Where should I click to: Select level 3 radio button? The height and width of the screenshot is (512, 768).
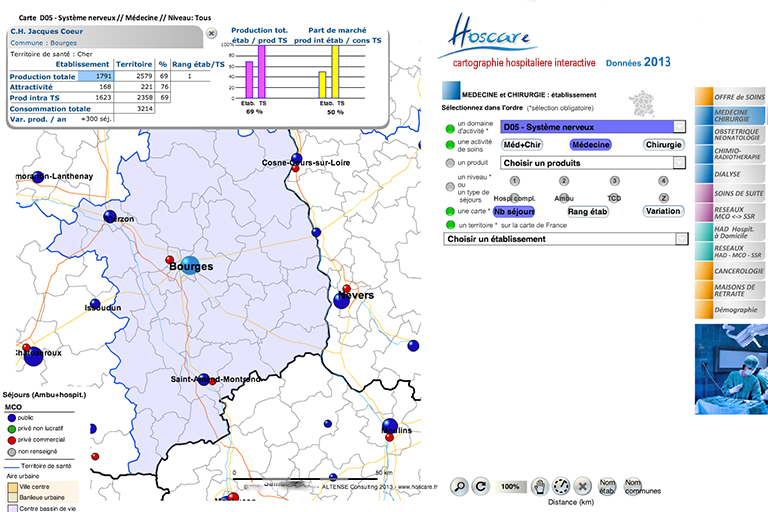click(x=614, y=181)
